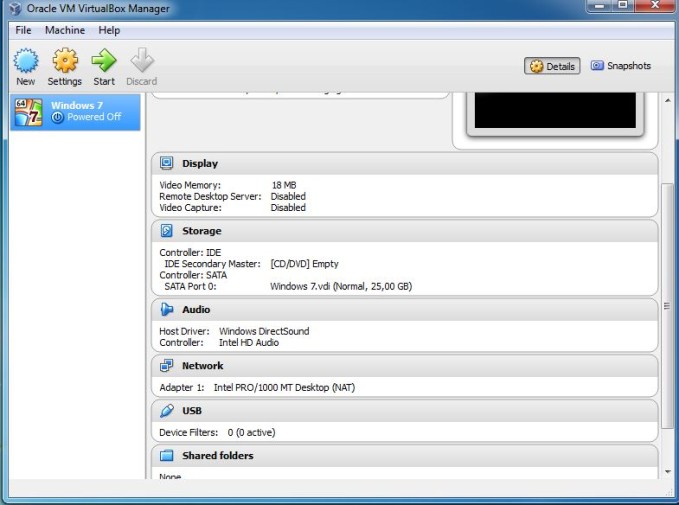The height and width of the screenshot is (505, 679).
Task: Click the grayed Discard arrow icon
Action: (142, 60)
